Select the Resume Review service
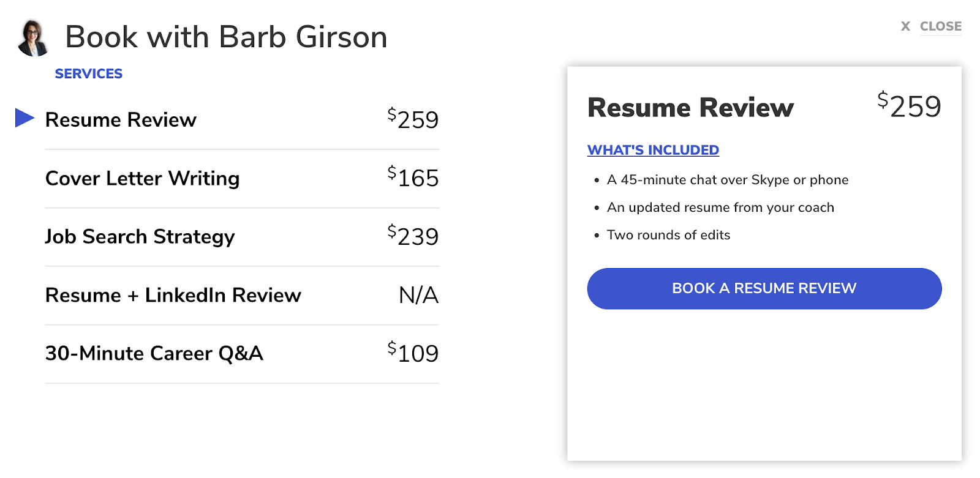The height and width of the screenshot is (478, 980). (242, 120)
